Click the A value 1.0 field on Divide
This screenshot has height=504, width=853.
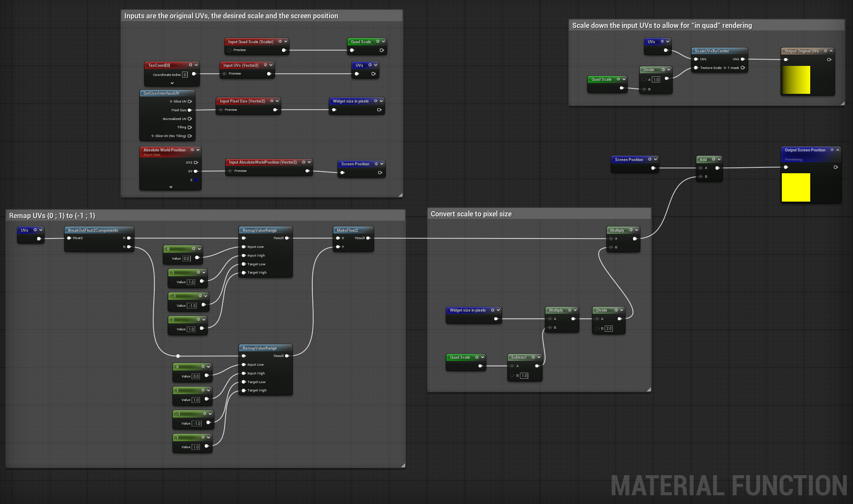[656, 79]
